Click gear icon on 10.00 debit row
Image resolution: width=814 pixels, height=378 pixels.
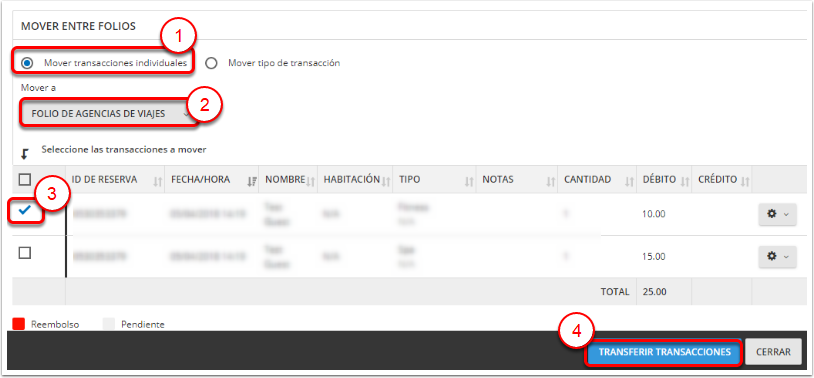point(771,214)
